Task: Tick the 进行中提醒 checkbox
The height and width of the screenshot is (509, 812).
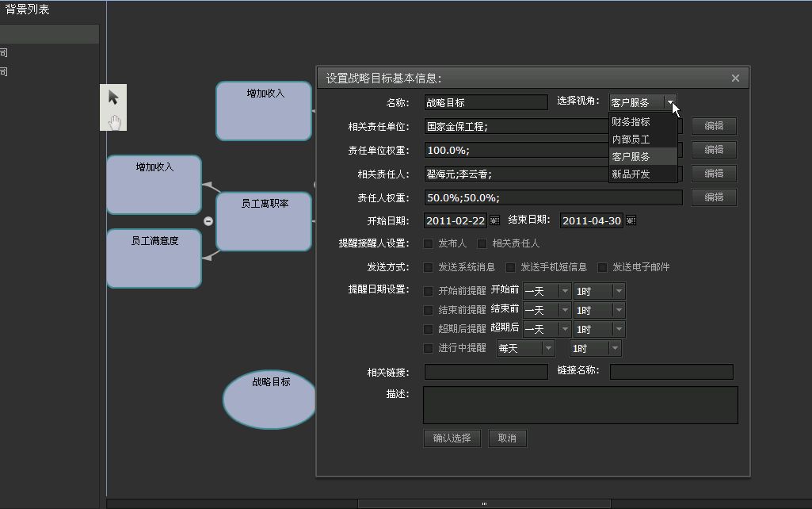Action: click(x=429, y=348)
